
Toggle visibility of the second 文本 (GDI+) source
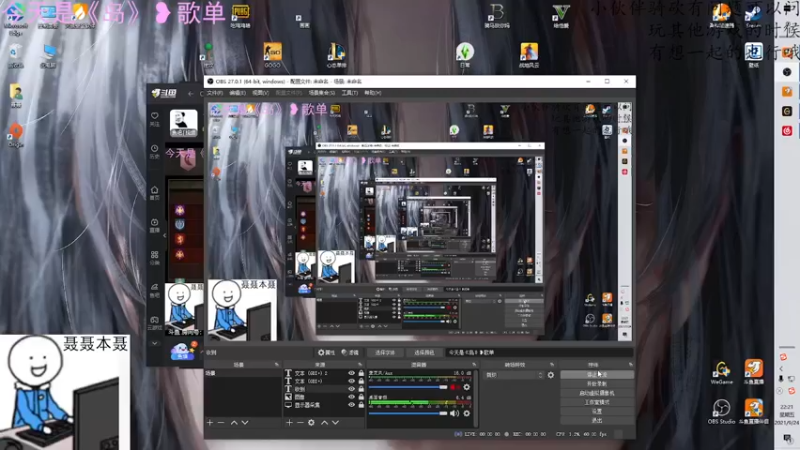tap(351, 381)
